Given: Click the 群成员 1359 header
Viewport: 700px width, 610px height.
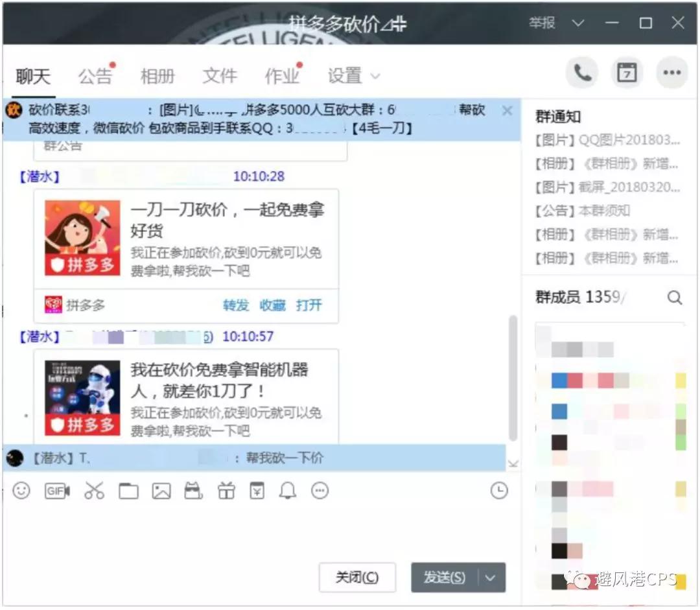Looking at the screenshot, I should pos(580,297).
